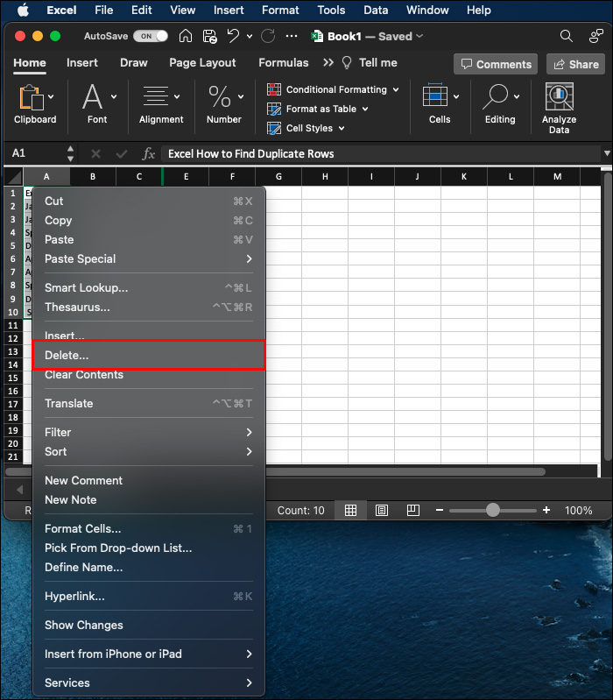Click the Number percent icon
The image size is (613, 700).
tap(220, 96)
